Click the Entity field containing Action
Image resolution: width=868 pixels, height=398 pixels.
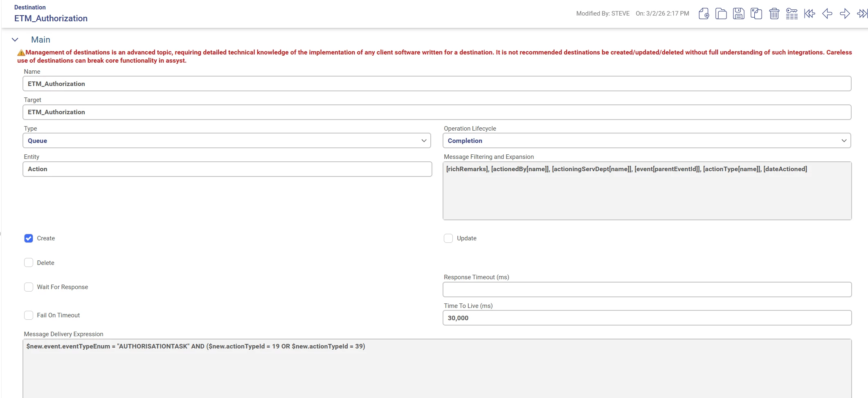click(227, 169)
